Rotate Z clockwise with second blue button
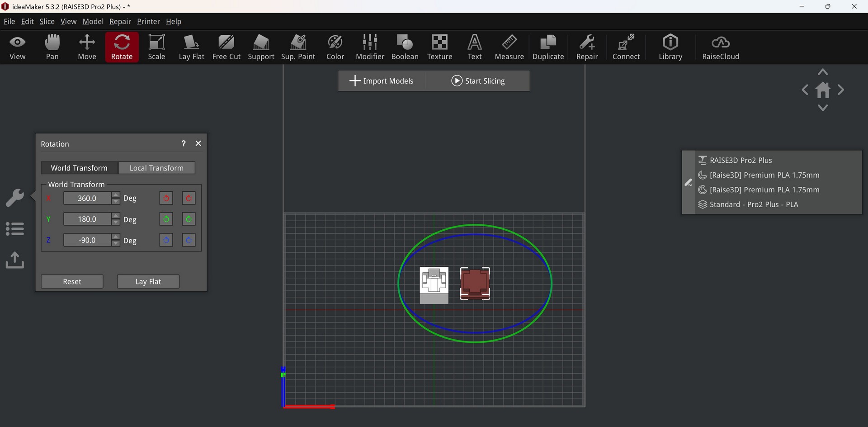 (189, 240)
